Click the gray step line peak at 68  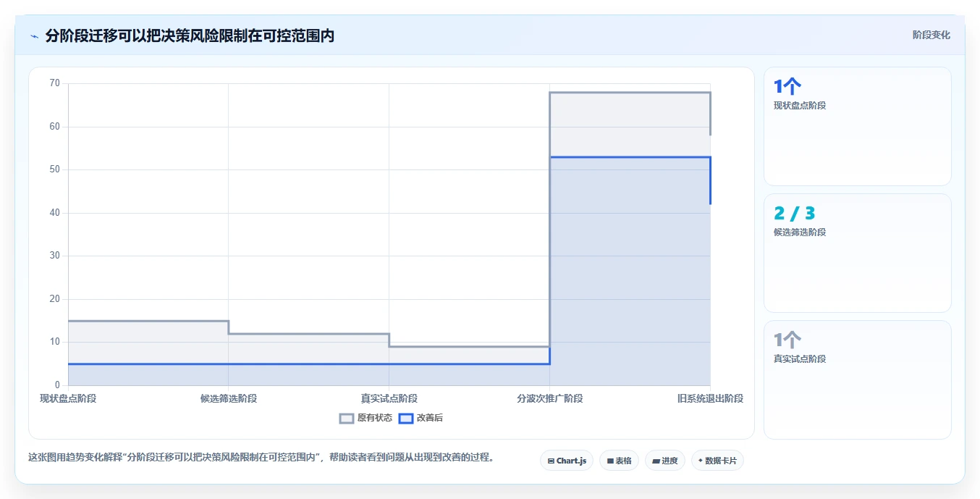(630, 93)
